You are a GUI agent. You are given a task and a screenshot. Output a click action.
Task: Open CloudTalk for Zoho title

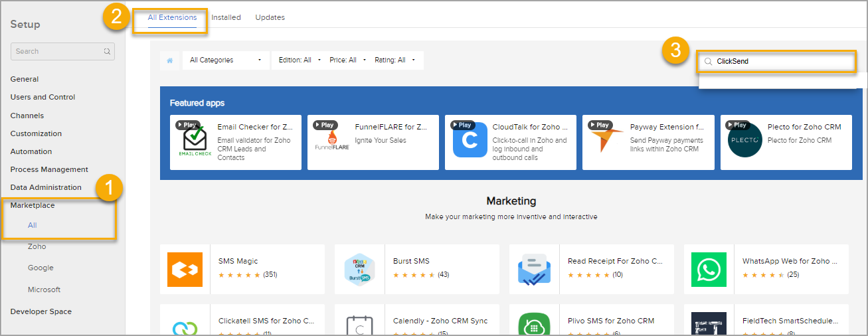(x=530, y=127)
